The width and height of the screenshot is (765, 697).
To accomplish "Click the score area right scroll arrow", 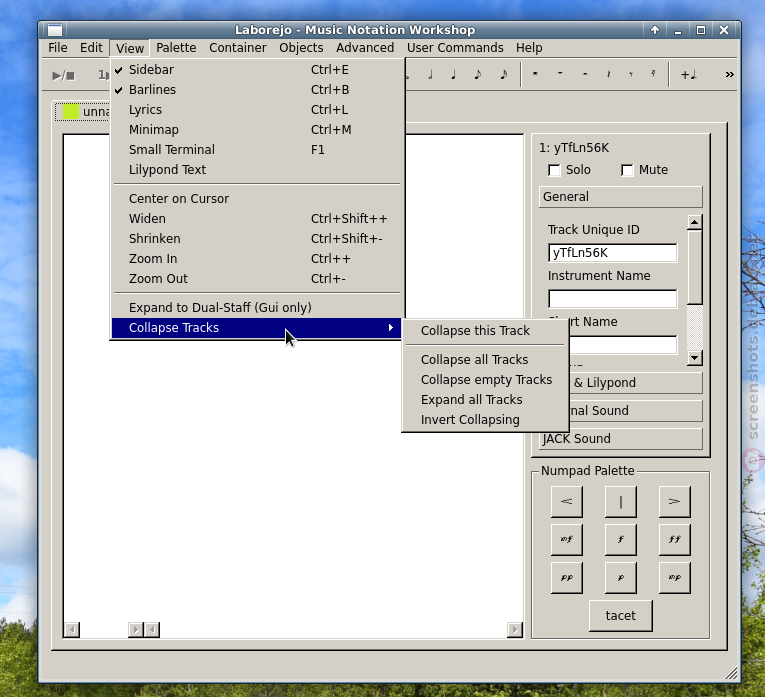I will [515, 630].
